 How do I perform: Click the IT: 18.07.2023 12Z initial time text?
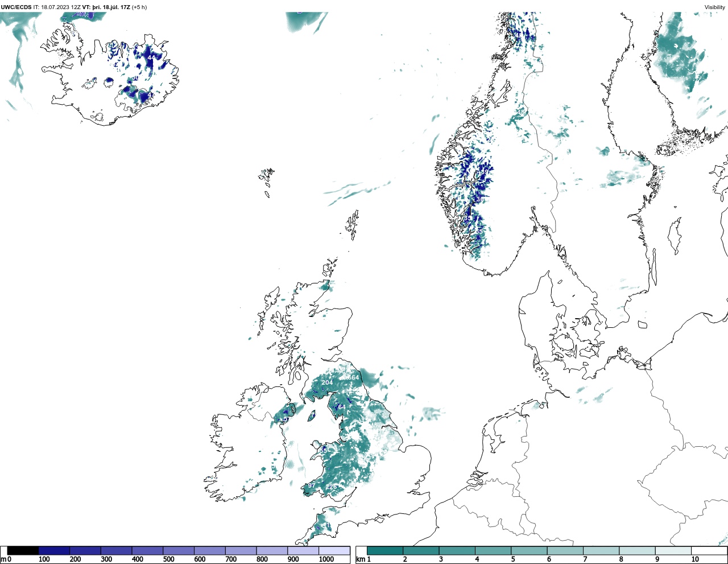(x=57, y=7)
